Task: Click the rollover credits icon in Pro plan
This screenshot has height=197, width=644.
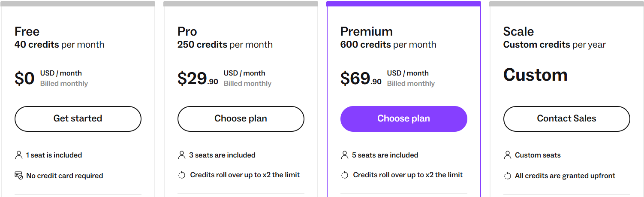Action: (181, 175)
